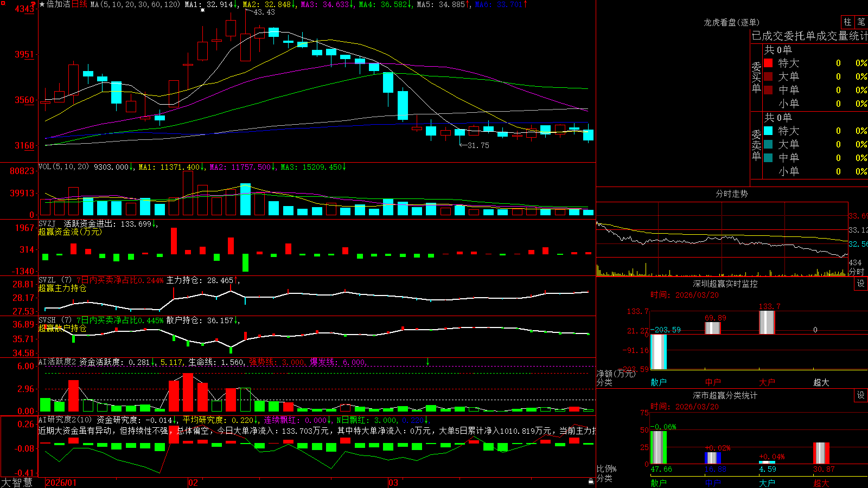Click the 爆发线: 6.000 label
868x488 pixels.
point(337,362)
